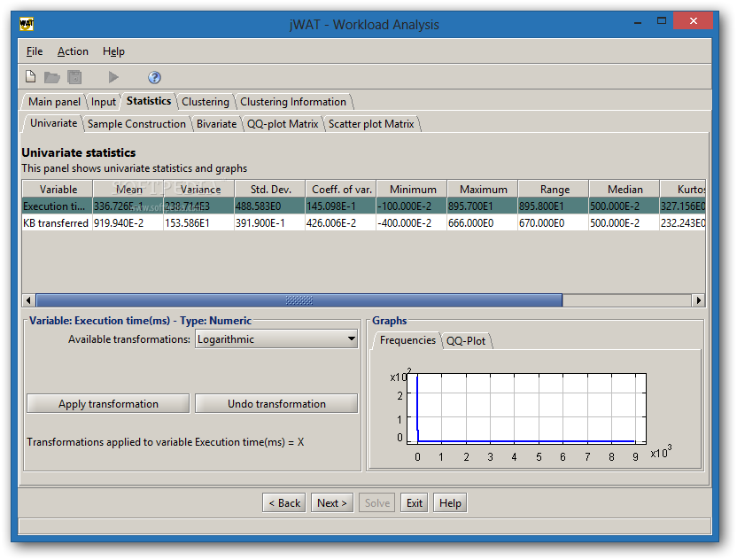Click the table scrollbar left arrow
This screenshot has width=737, height=560.
(28, 300)
